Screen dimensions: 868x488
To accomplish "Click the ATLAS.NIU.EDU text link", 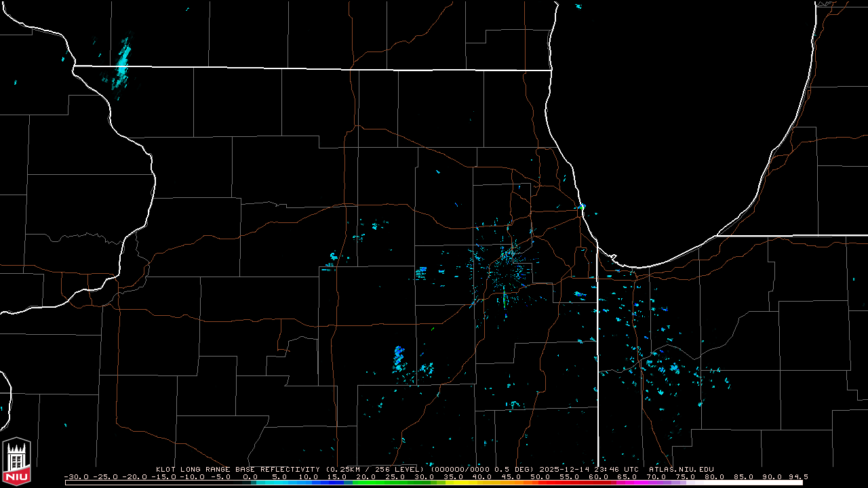I will [681, 469].
